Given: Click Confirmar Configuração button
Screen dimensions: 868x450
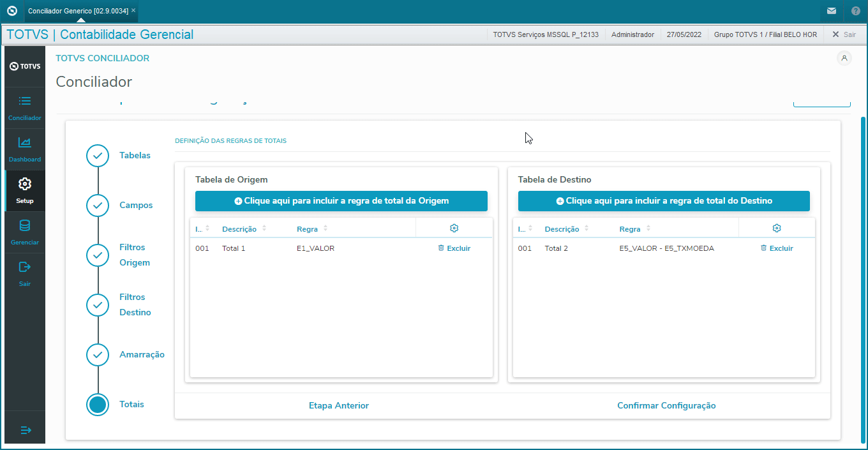Looking at the screenshot, I should click(x=666, y=406).
